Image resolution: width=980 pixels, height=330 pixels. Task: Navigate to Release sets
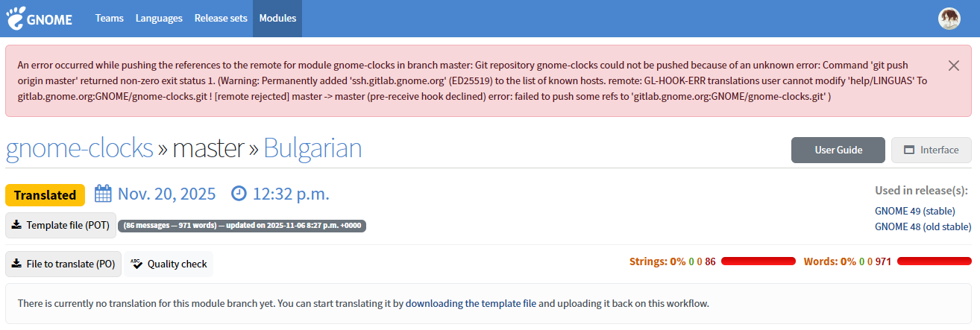(x=221, y=19)
